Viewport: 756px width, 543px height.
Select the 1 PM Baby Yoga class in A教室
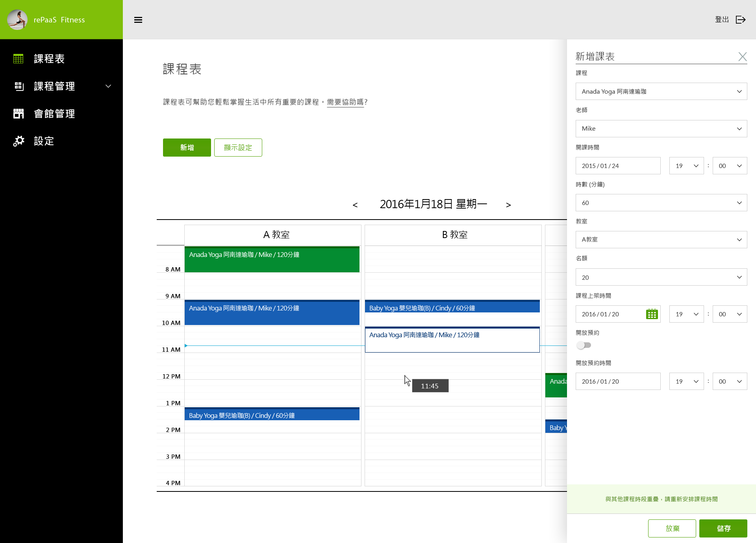[272, 415]
